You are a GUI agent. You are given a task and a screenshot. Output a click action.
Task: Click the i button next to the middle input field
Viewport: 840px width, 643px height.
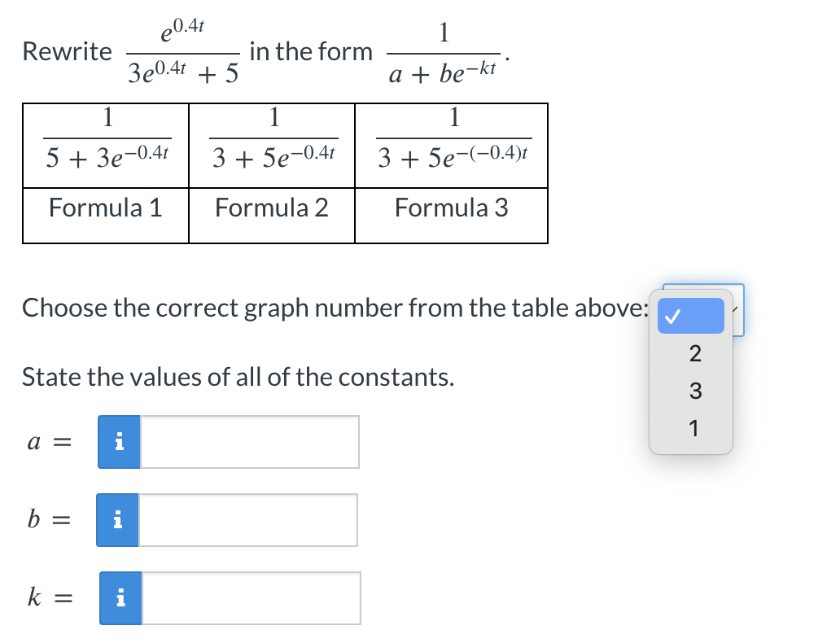(119, 520)
